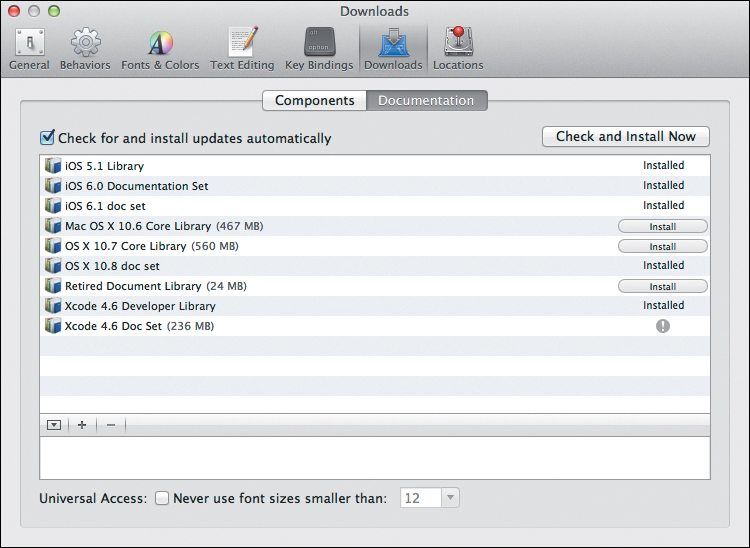The image size is (750, 548).
Task: Click Installed status of Xcode 4.6 Developer Library
Action: [663, 306]
